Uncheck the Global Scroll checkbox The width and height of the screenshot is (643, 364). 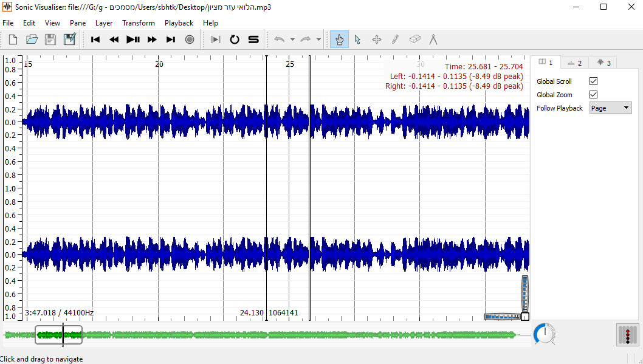coord(594,81)
